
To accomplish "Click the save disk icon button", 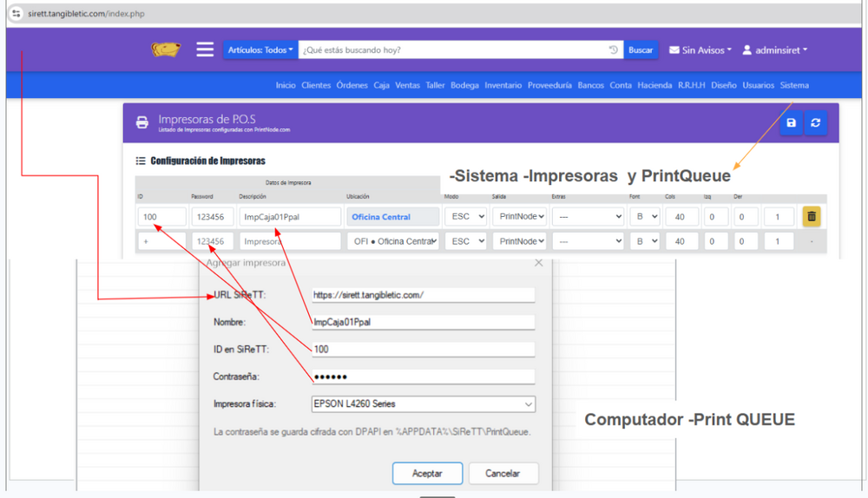I will (x=791, y=123).
